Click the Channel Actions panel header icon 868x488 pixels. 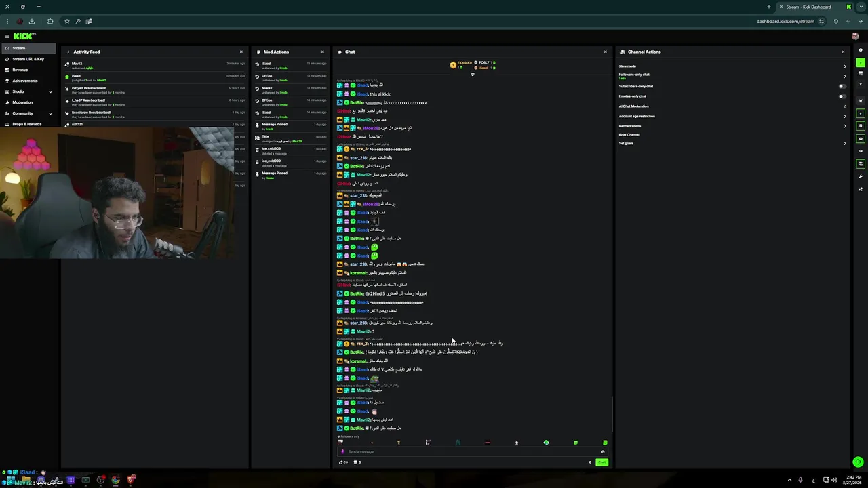622,52
